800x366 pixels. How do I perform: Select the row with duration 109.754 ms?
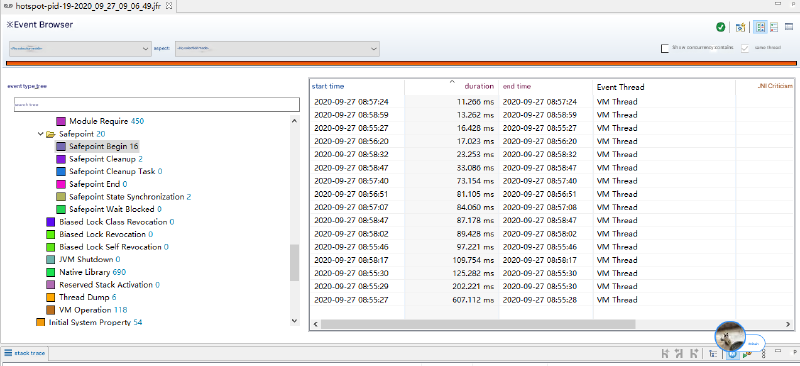pos(552,260)
